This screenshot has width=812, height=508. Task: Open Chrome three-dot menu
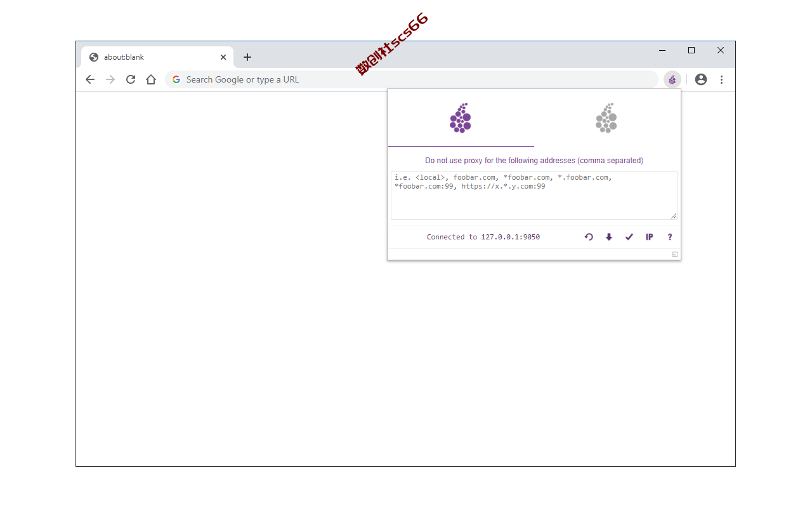tap(721, 79)
